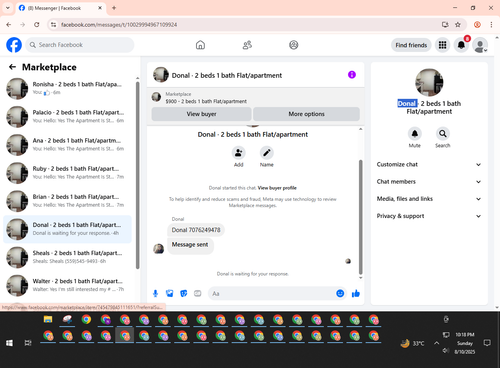Open the Ruby conversation
This screenshot has height=368, width=500.
(67, 173)
